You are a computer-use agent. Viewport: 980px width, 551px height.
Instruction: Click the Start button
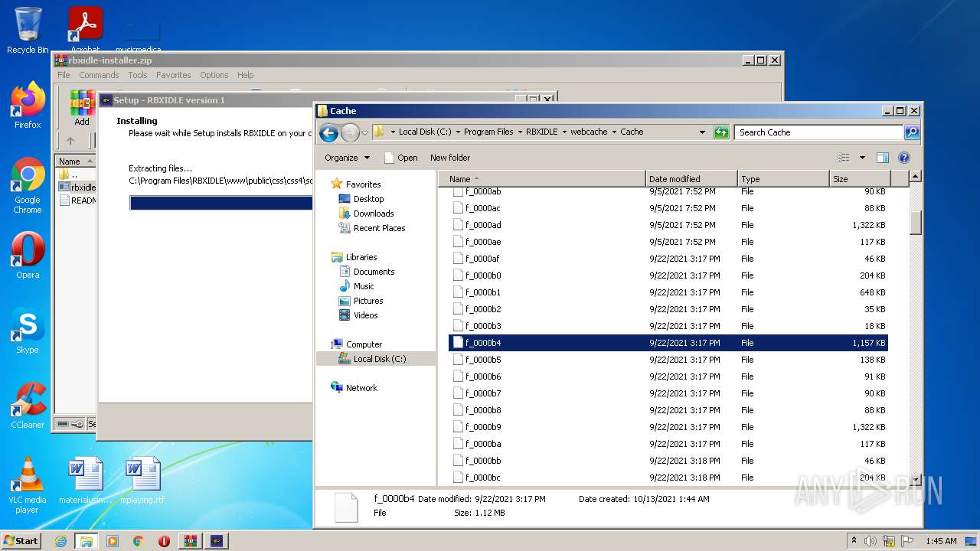(x=21, y=541)
